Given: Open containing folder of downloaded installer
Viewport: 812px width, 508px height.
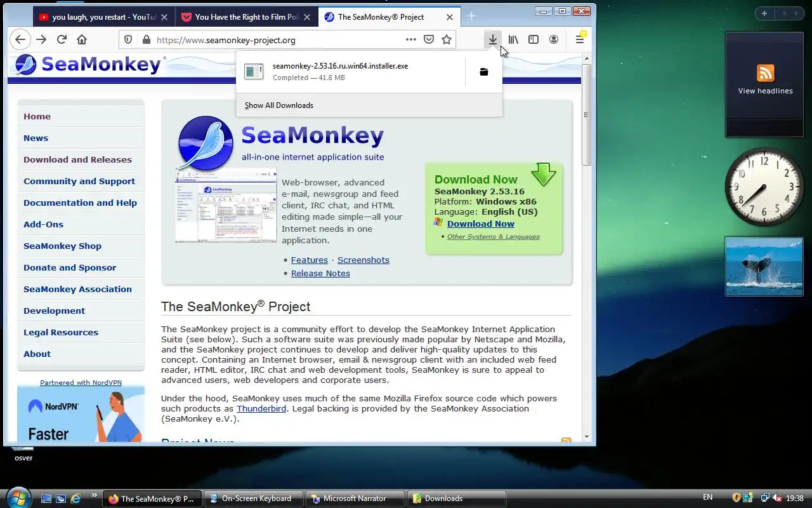Looking at the screenshot, I should click(x=483, y=72).
